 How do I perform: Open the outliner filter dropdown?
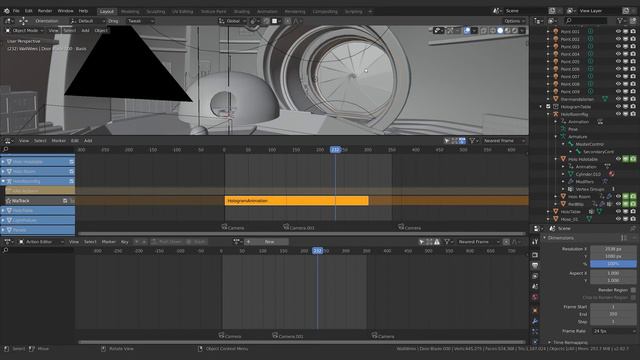coord(621,20)
